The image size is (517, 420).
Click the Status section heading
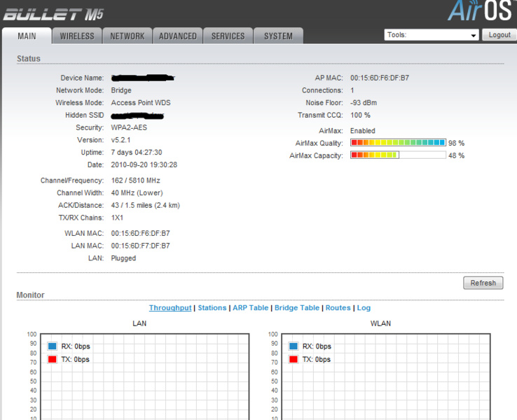point(28,58)
